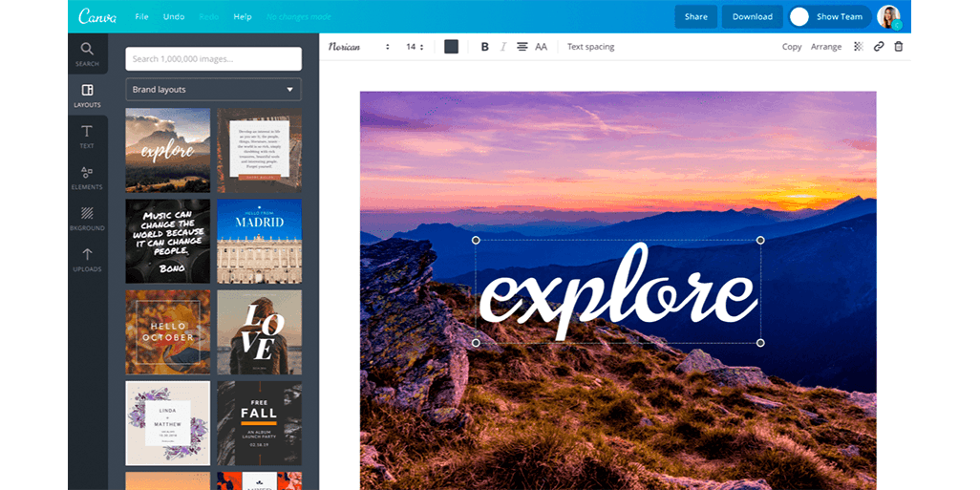
Task: Click bottom-right resize handle of text box
Action: [x=760, y=343]
